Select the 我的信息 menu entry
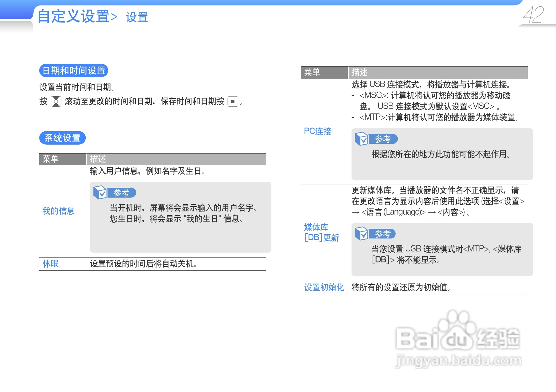 coord(59,211)
